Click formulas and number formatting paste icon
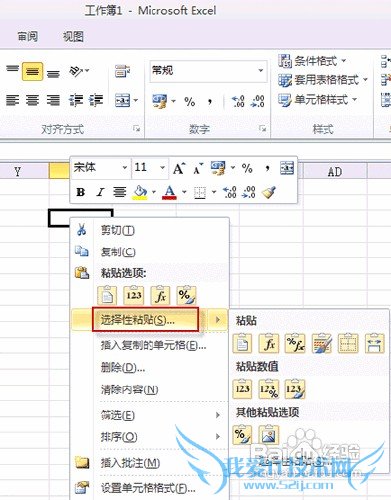 pos(295,343)
